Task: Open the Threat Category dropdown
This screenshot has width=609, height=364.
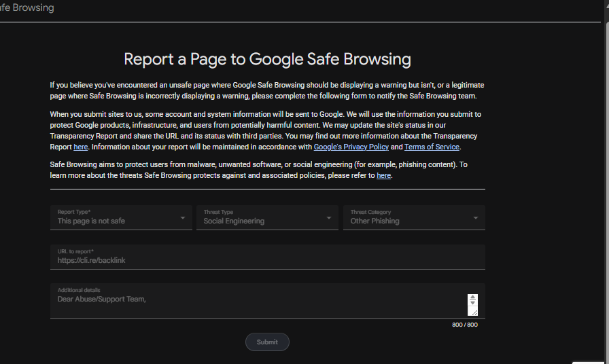Action: click(414, 218)
